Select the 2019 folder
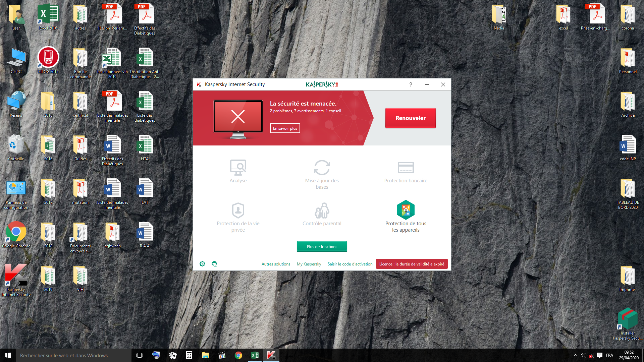 [x=48, y=278]
